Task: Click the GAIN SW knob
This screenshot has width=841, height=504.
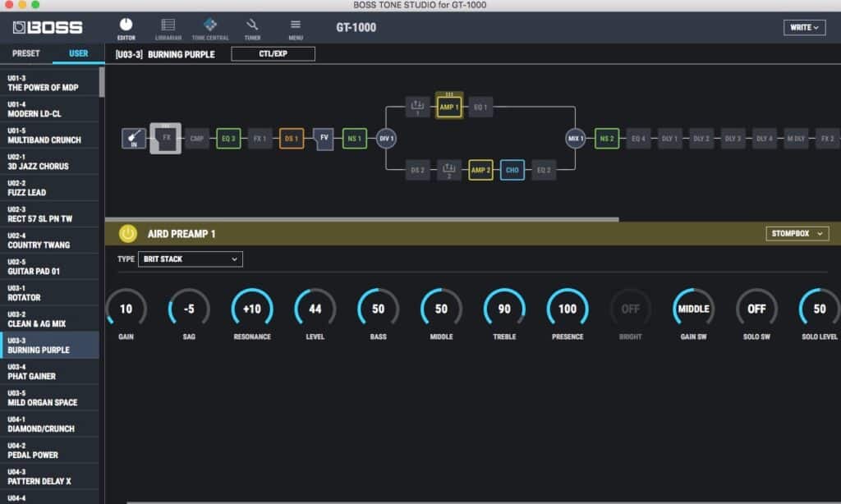Action: point(693,309)
